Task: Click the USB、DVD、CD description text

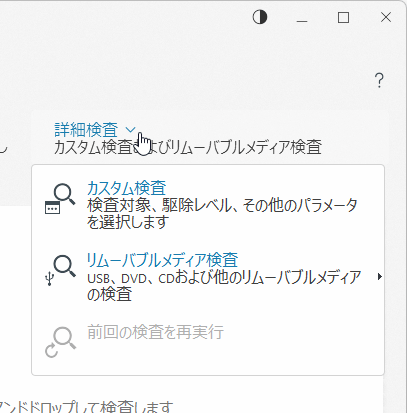Action: [224, 286]
